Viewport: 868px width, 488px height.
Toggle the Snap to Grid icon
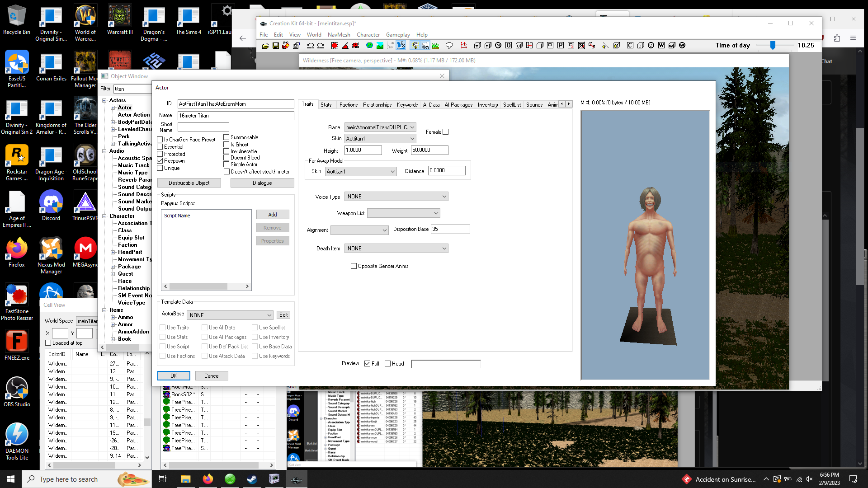(335, 45)
